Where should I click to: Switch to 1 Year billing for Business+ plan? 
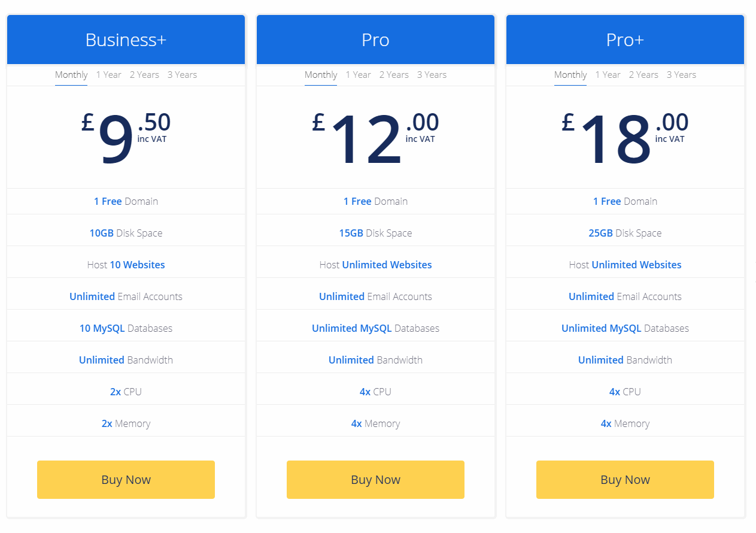[x=108, y=74]
